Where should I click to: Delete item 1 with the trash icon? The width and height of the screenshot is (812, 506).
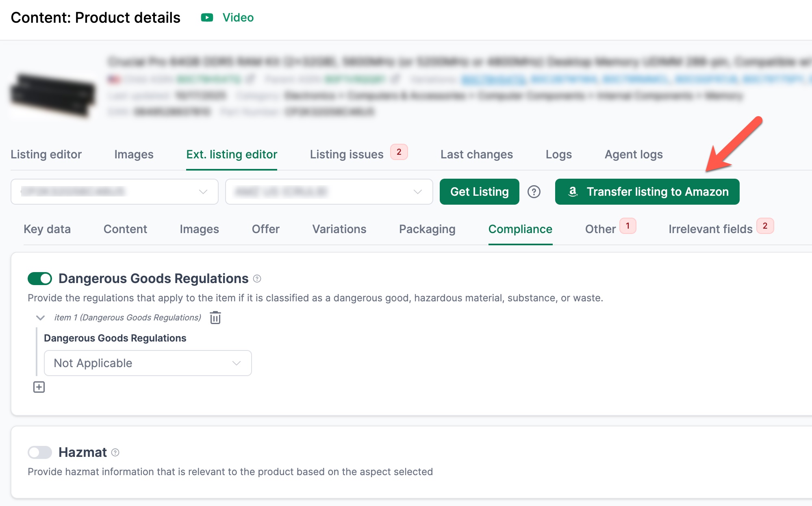point(215,318)
